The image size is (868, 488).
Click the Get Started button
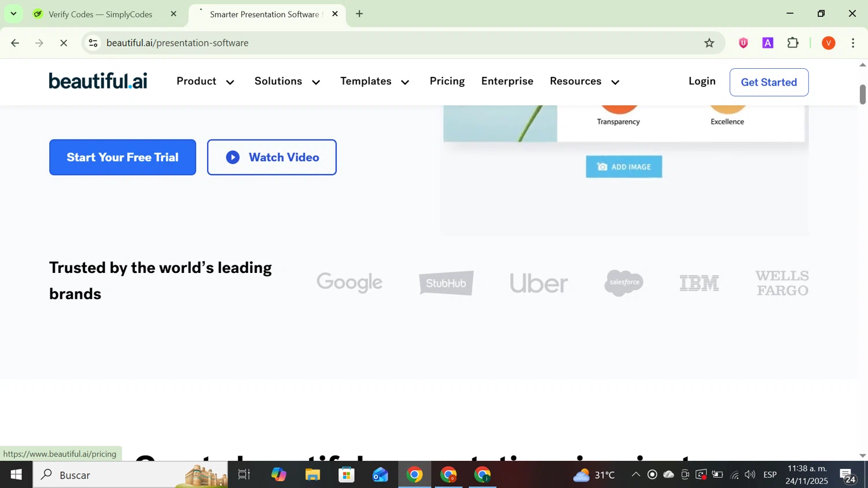click(x=768, y=82)
